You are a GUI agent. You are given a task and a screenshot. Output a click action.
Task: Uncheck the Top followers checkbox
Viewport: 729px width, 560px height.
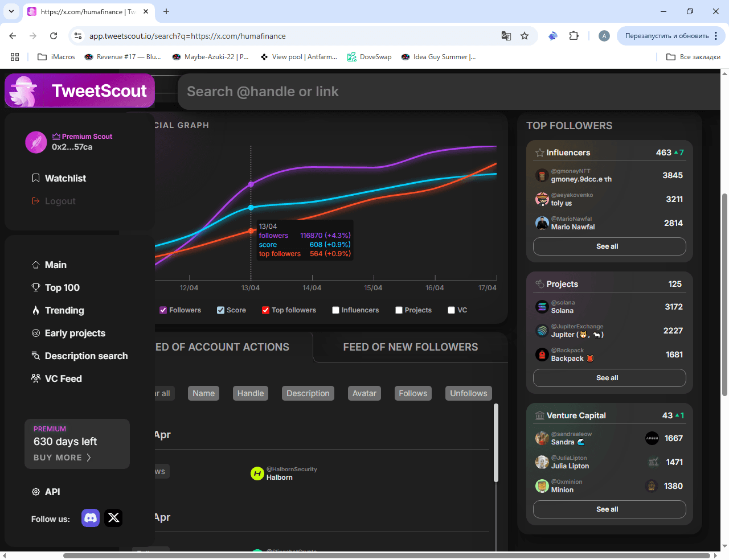point(265,310)
